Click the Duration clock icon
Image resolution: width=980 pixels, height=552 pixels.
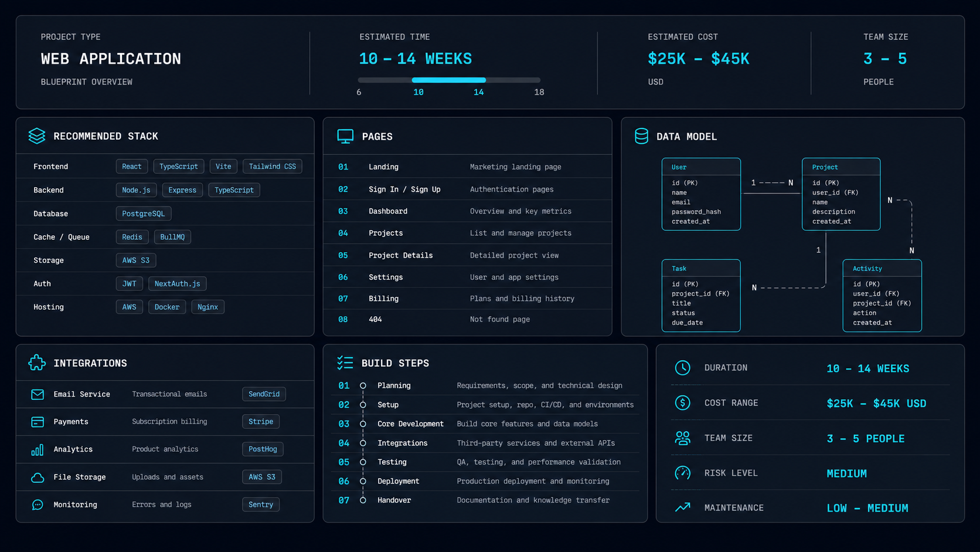point(682,368)
